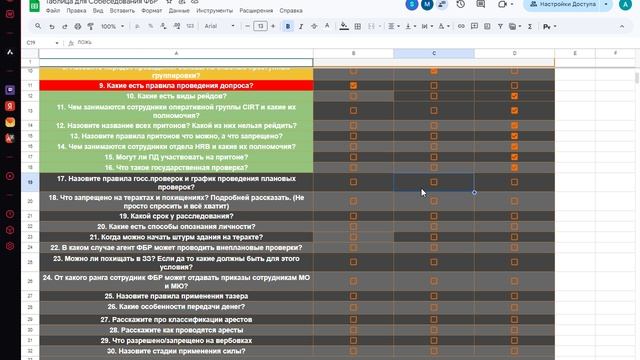Click the Настройки Доступа button

[563, 4]
